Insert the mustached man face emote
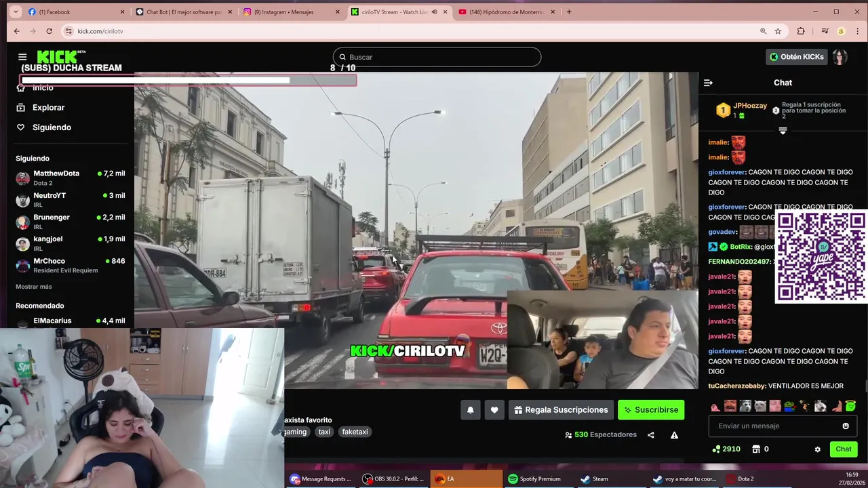The width and height of the screenshot is (868, 488). click(730, 406)
